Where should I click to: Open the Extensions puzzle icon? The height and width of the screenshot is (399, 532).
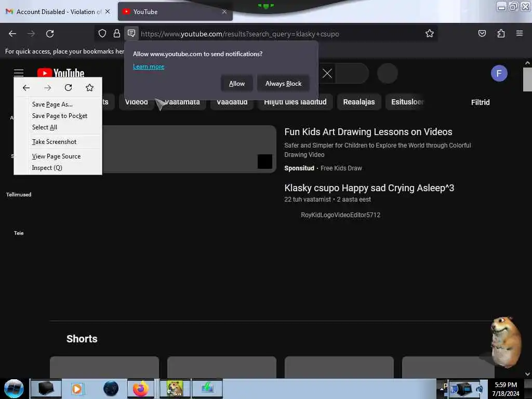pyautogui.click(x=501, y=33)
